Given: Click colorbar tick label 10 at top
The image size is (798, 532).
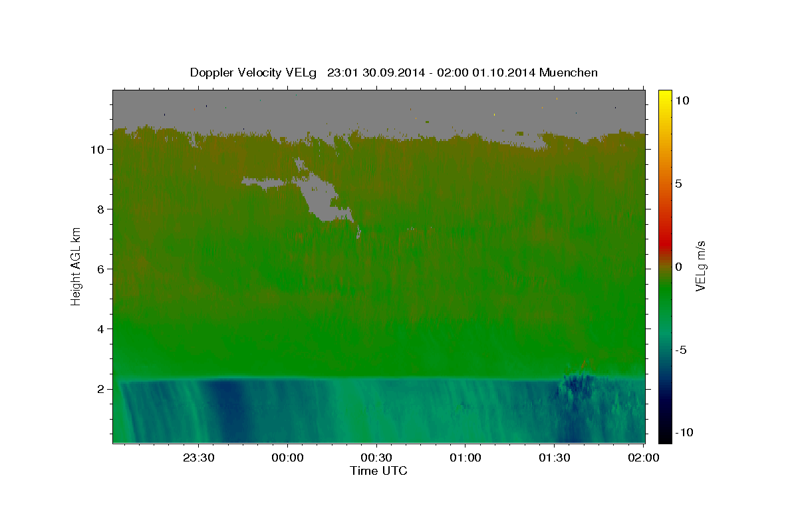Looking at the screenshot, I should tap(682, 100).
